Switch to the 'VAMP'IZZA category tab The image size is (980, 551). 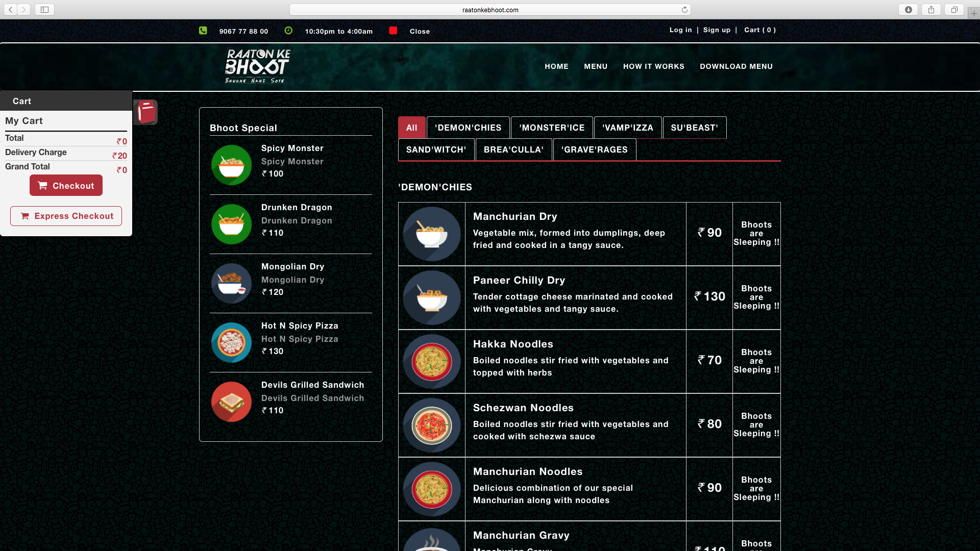(x=628, y=127)
